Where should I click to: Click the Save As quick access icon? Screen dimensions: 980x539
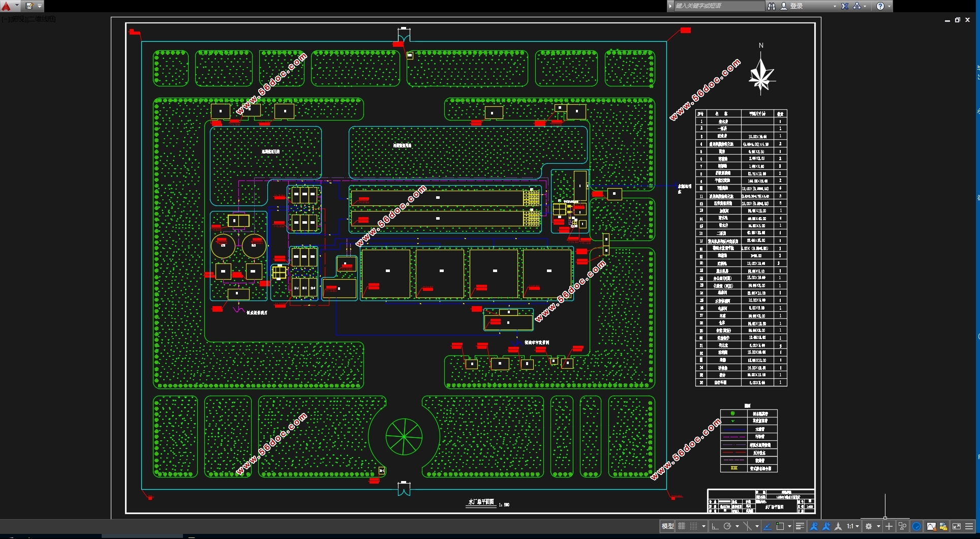click(29, 6)
